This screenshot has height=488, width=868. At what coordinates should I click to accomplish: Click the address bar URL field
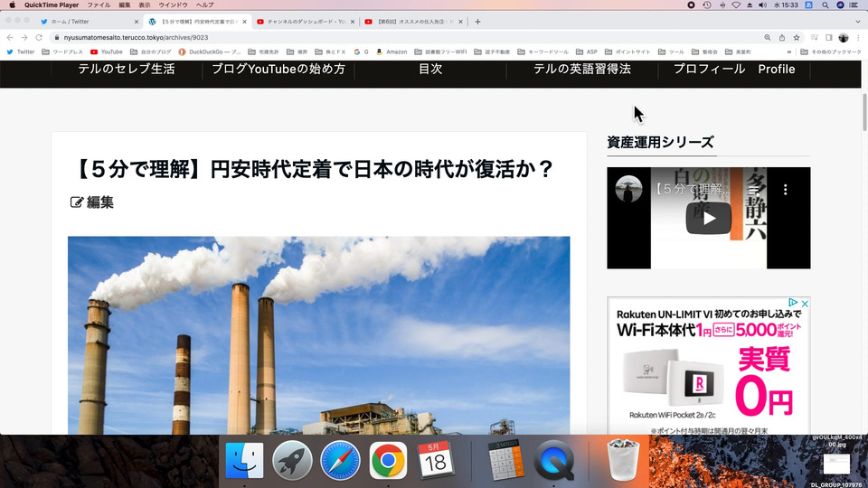point(407,38)
